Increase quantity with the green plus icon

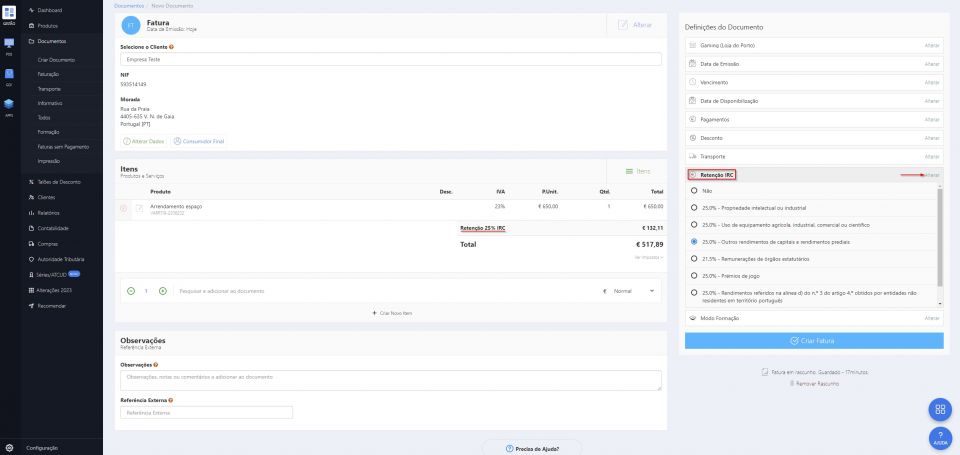(x=163, y=291)
